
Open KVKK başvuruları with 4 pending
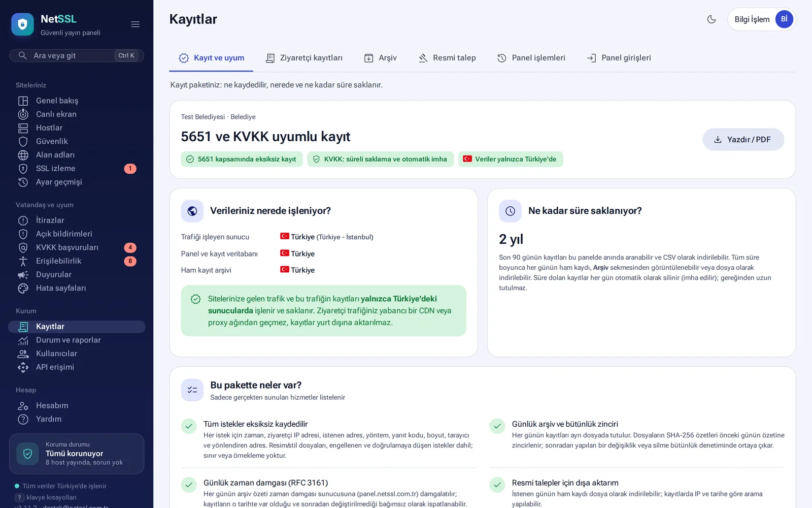[x=77, y=247]
